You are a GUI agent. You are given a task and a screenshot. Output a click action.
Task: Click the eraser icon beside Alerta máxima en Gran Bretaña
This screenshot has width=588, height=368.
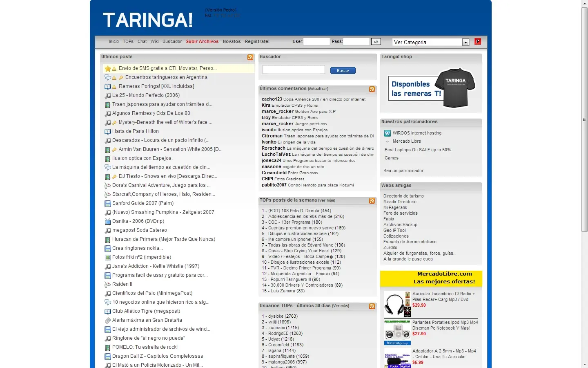click(108, 321)
